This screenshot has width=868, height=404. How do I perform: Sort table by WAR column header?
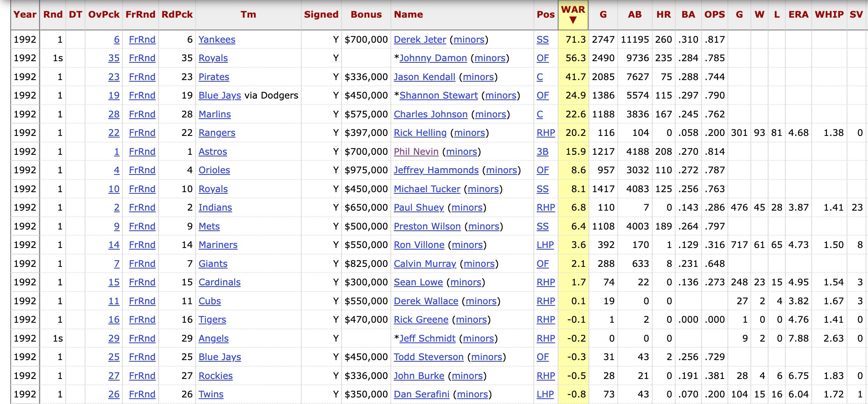pos(573,15)
